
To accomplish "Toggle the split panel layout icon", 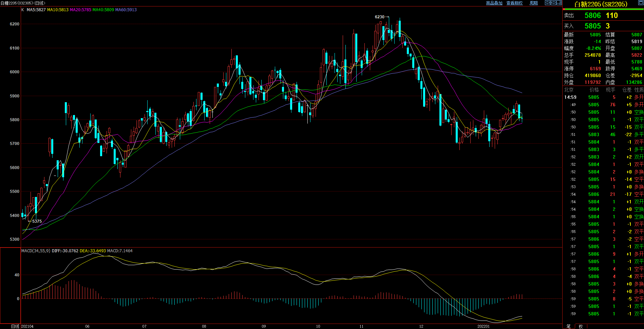I will point(559,3).
